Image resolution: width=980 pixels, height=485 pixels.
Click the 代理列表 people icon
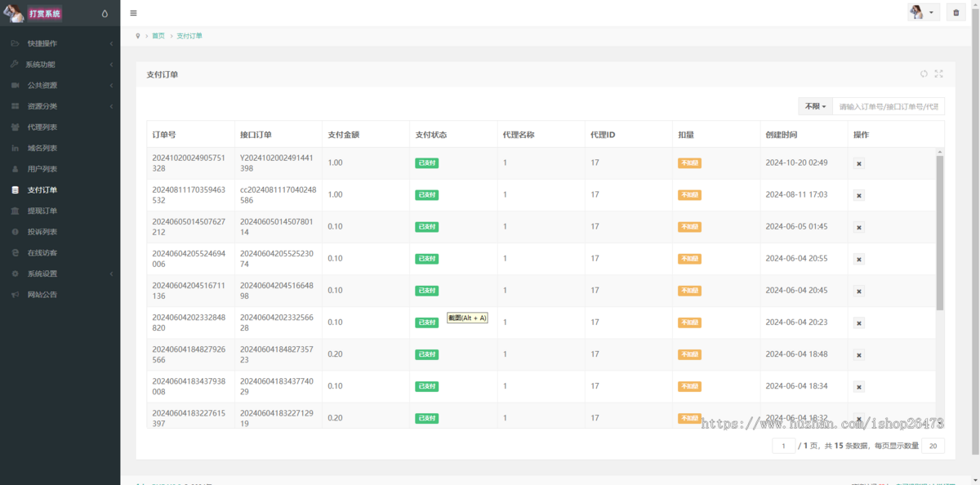click(16, 127)
